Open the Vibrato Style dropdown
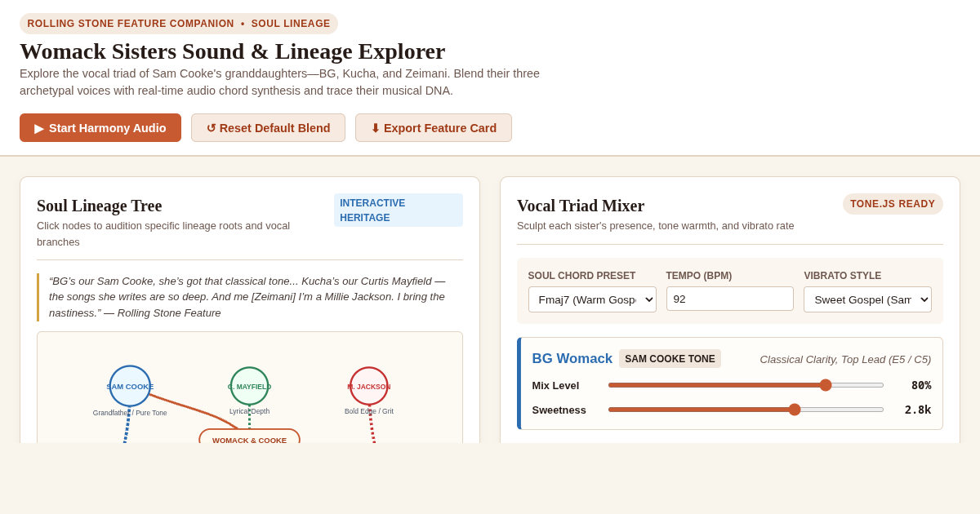The width and height of the screenshot is (980, 514). (x=867, y=299)
